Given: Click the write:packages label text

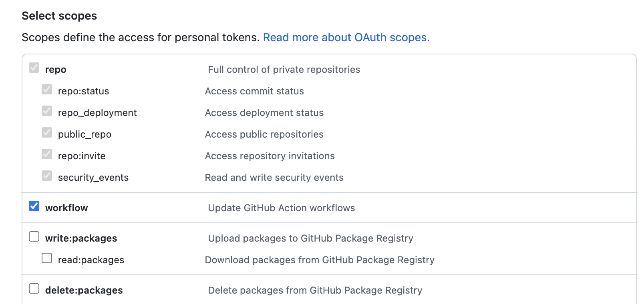Looking at the screenshot, I should (81, 238).
